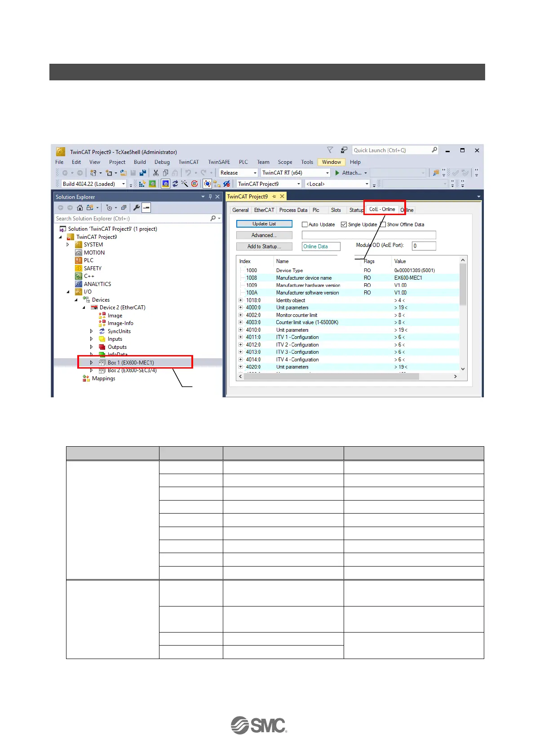Switch to the Slots tab
535x756 pixels.
(336, 210)
